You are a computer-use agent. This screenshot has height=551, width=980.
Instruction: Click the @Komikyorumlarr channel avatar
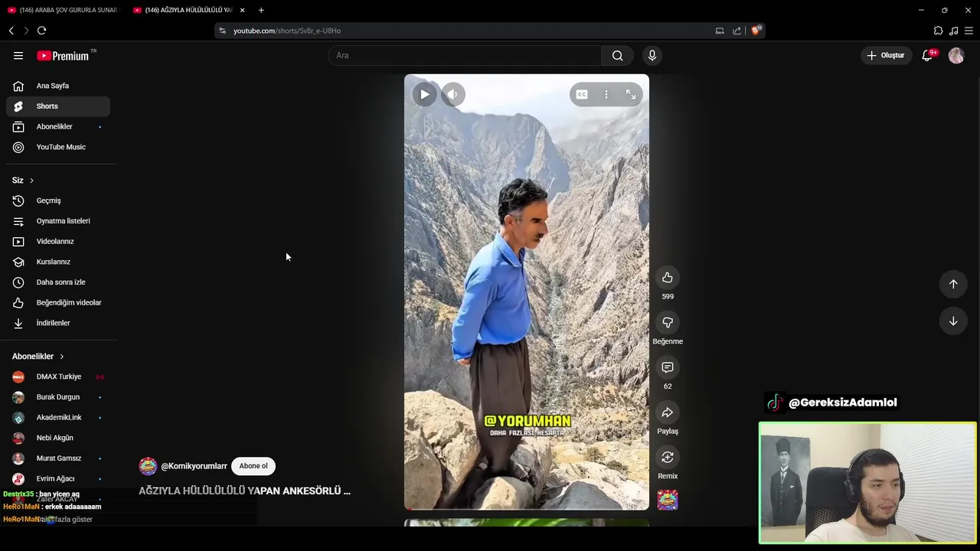[x=148, y=466]
